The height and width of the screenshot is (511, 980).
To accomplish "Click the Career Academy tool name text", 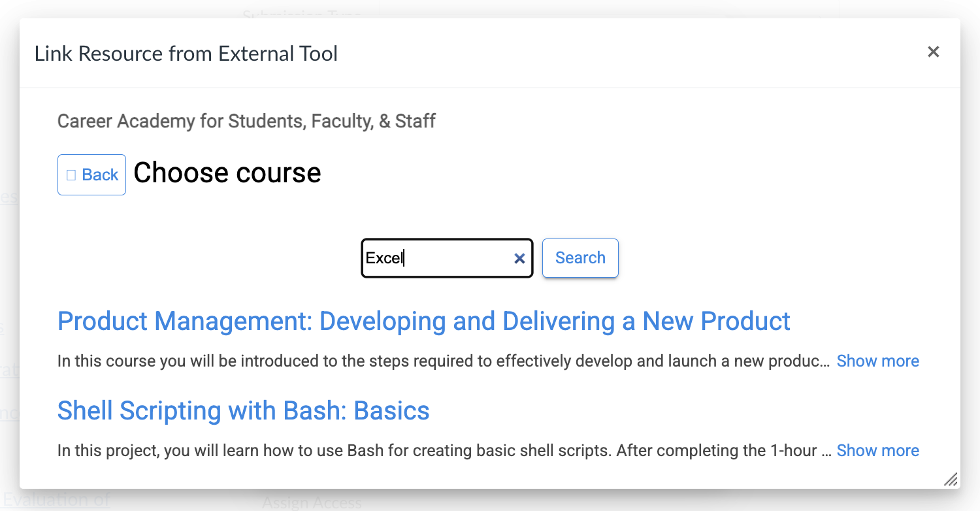I will 246,122.
